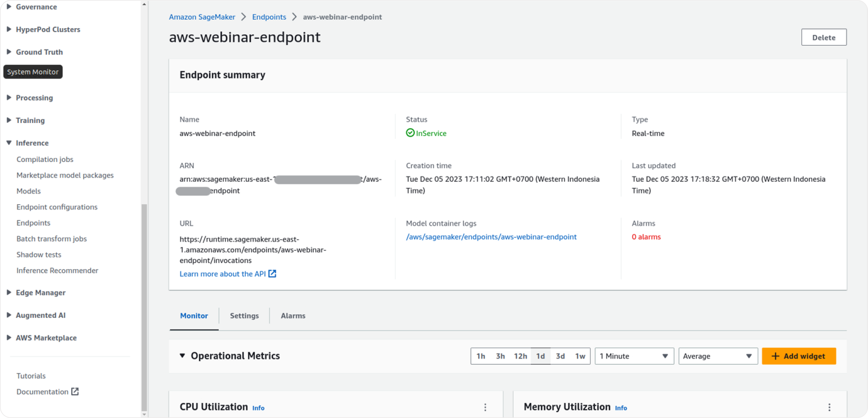This screenshot has width=868, height=418.
Task: Switch to the Settings tab
Action: pos(244,315)
